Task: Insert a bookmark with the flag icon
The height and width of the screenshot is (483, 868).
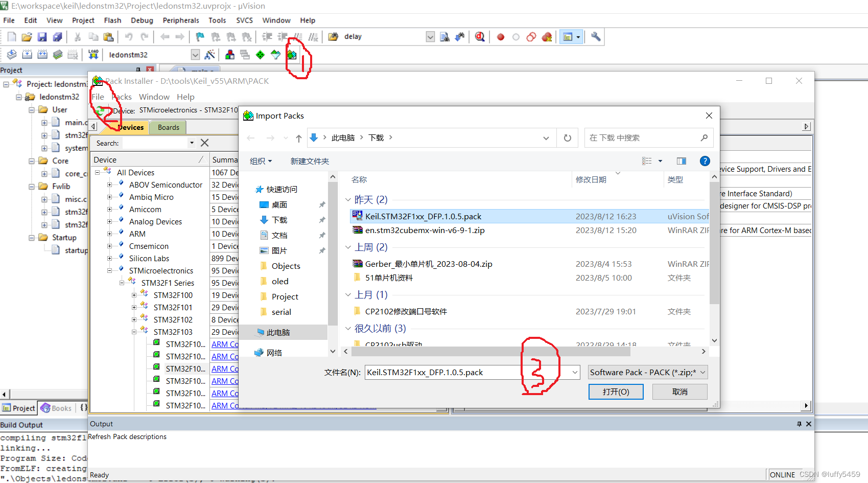Action: coord(200,37)
